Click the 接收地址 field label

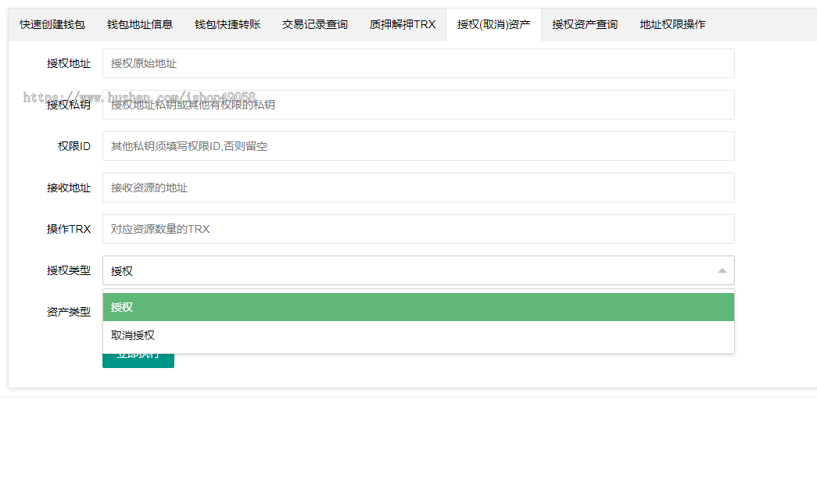click(x=68, y=188)
